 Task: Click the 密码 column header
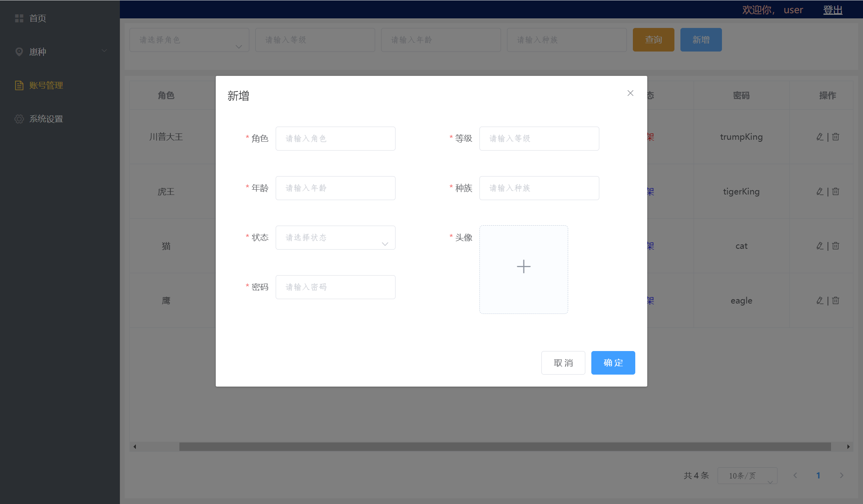point(741,95)
